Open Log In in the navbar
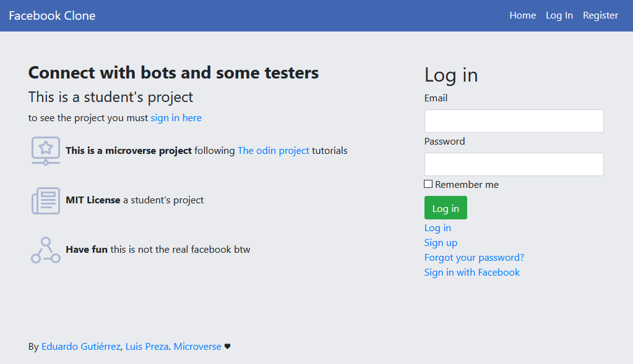This screenshot has height=364, width=633. pyautogui.click(x=559, y=15)
